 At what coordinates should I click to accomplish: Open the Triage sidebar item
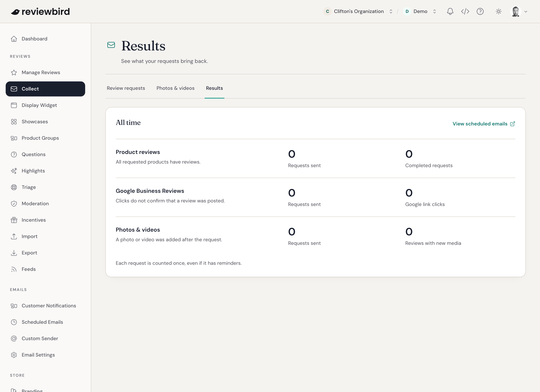(45, 187)
